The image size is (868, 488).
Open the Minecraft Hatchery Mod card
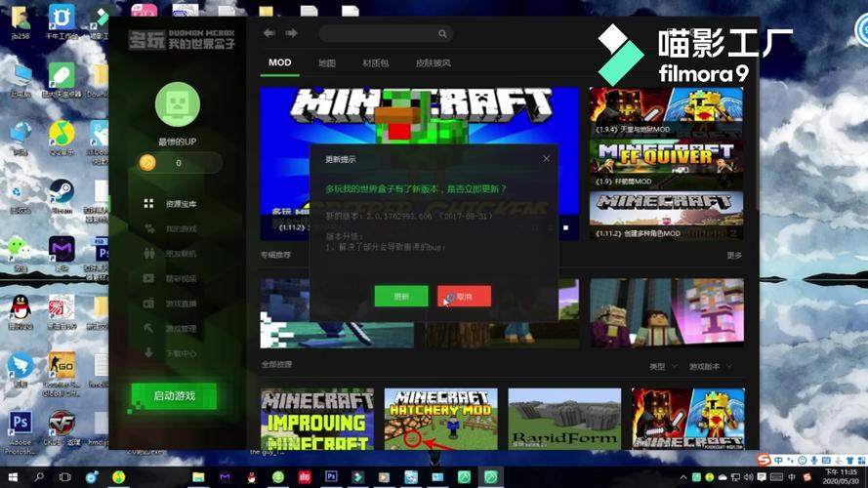coord(440,419)
